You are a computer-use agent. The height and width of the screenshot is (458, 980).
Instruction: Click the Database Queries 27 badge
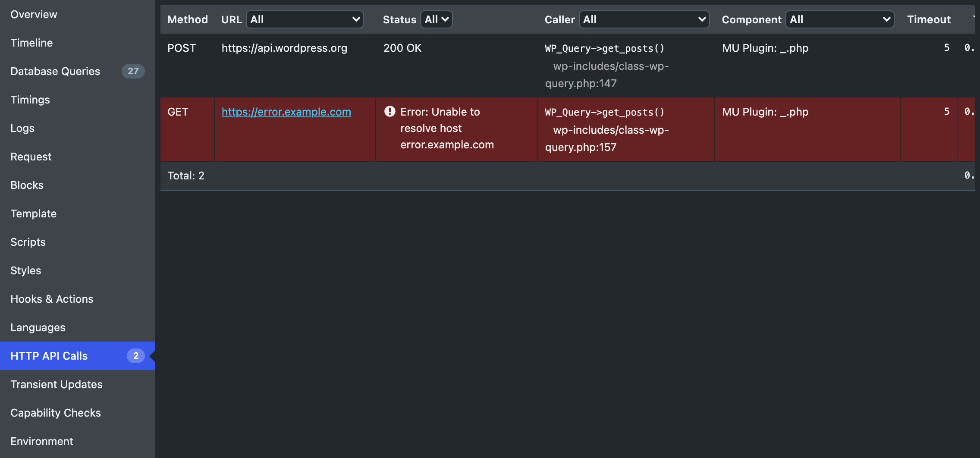(133, 71)
